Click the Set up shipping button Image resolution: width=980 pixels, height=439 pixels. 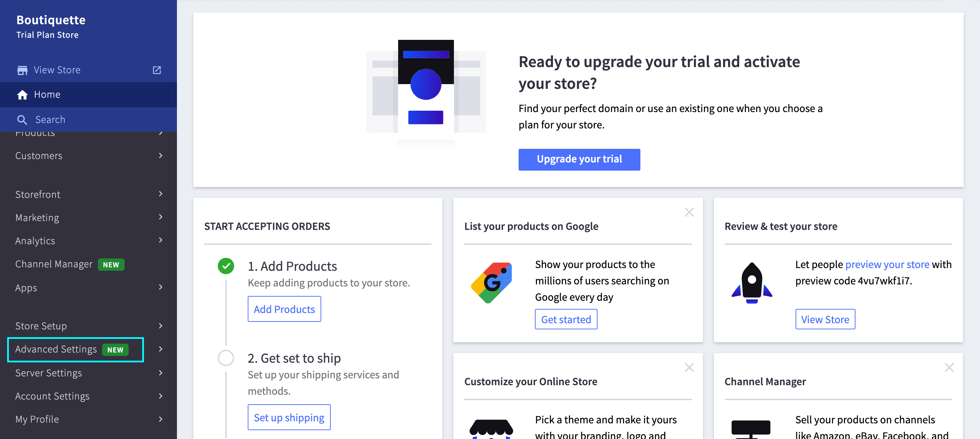tap(289, 418)
